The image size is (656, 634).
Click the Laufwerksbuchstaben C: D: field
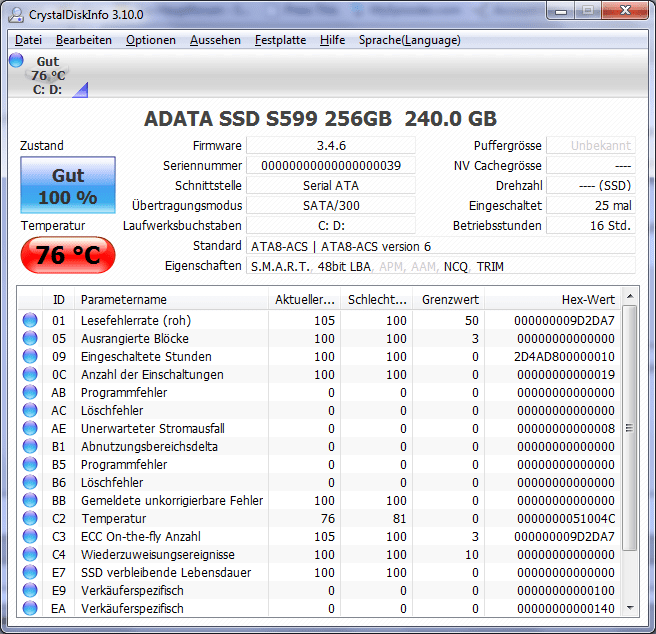(331, 226)
